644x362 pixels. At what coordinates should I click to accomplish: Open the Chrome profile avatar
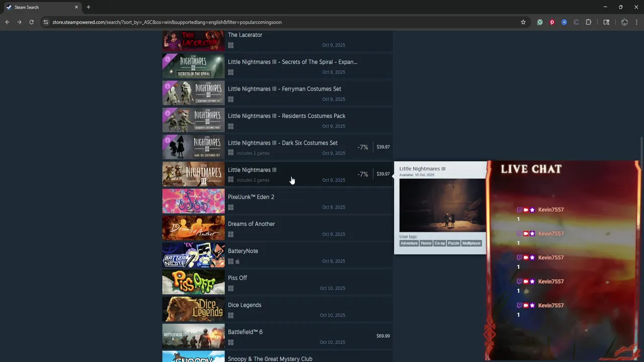pos(624,22)
